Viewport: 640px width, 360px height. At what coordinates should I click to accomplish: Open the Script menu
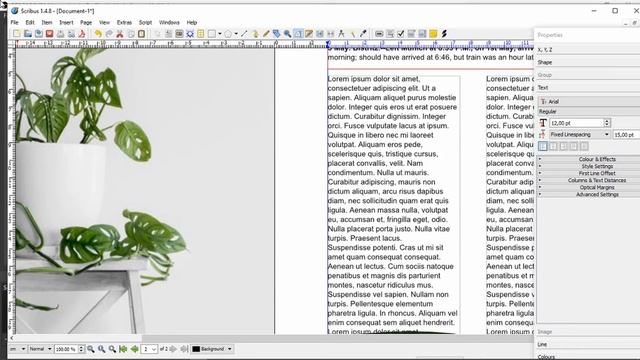[145, 22]
